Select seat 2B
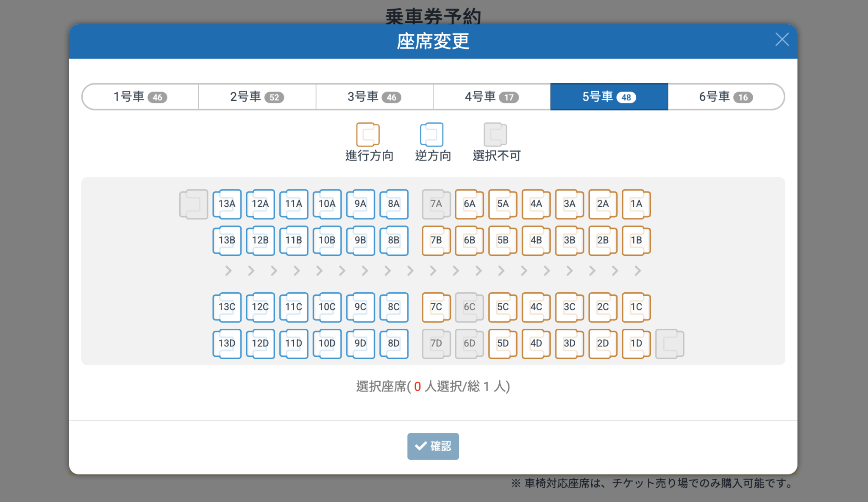Viewport: 868px width, 502px height. (603, 240)
